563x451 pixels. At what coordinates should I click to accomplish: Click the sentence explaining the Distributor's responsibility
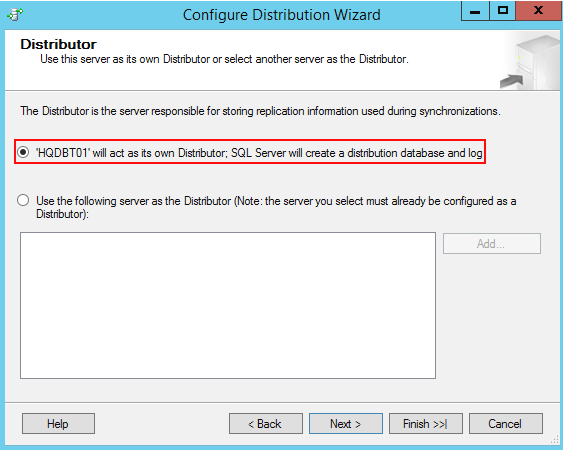260,111
